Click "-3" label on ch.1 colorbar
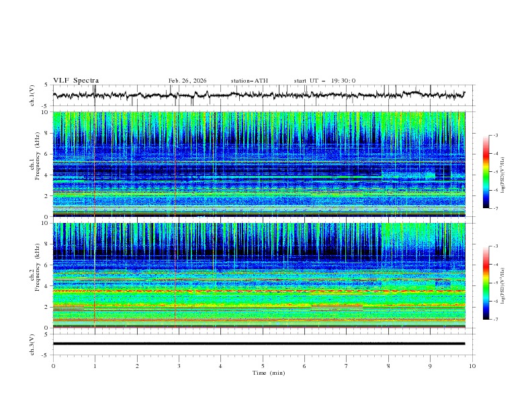This screenshot has height=411, width=532. (496, 135)
